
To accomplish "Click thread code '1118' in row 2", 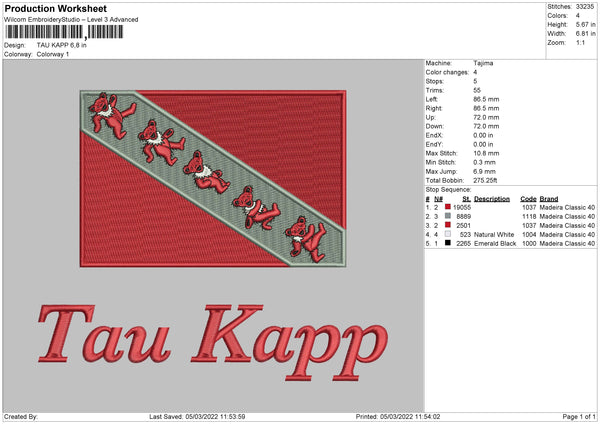I will tap(529, 217).
